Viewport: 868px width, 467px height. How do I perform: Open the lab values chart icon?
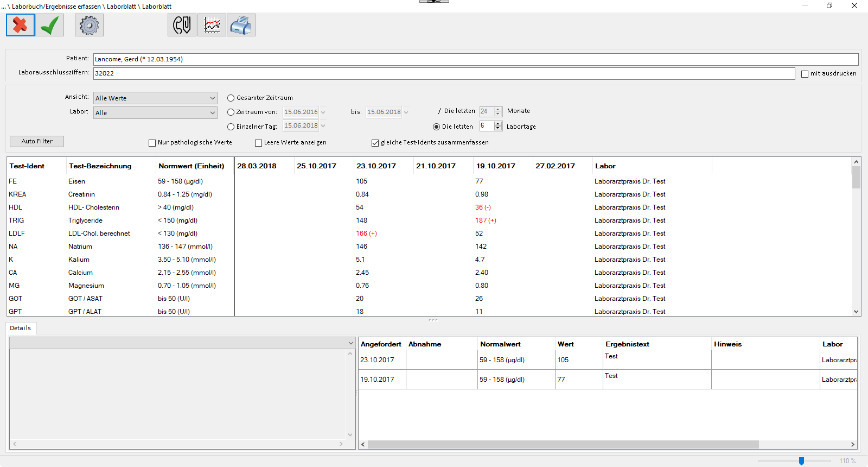212,25
